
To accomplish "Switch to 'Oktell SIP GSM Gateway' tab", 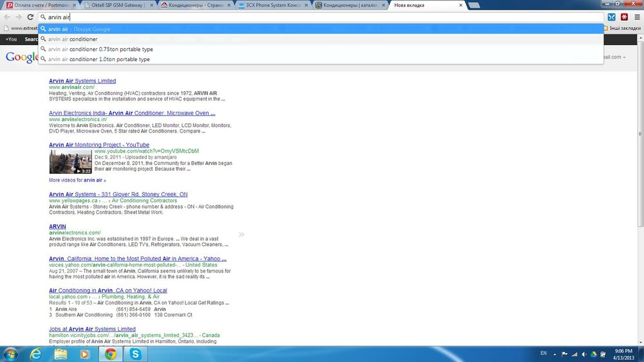I will coord(117,5).
